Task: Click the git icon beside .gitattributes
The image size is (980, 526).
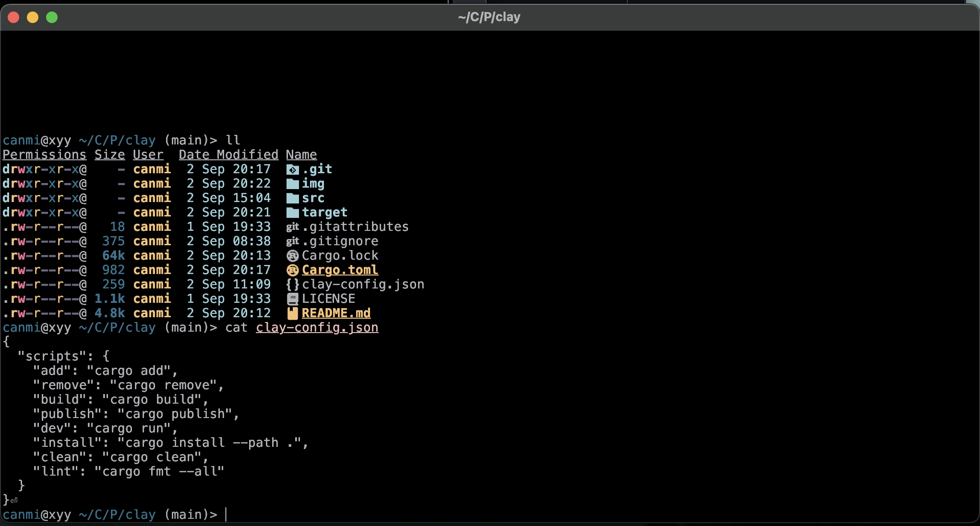Action: (x=292, y=227)
